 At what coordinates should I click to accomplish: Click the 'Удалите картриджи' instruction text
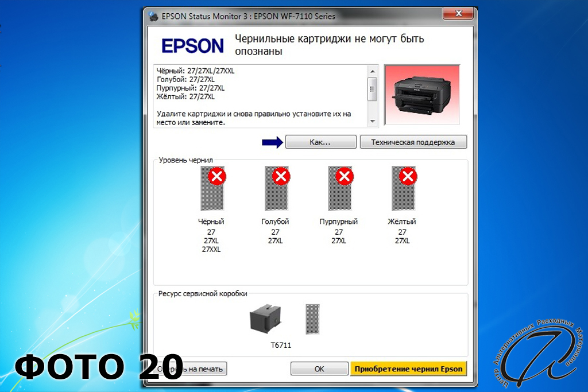tap(254, 118)
